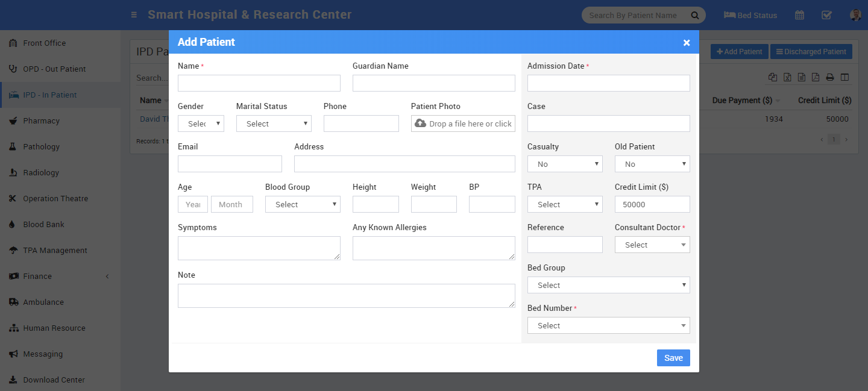The width and height of the screenshot is (868, 391).
Task: Click the magnifier icon in patient search
Action: coord(694,15)
